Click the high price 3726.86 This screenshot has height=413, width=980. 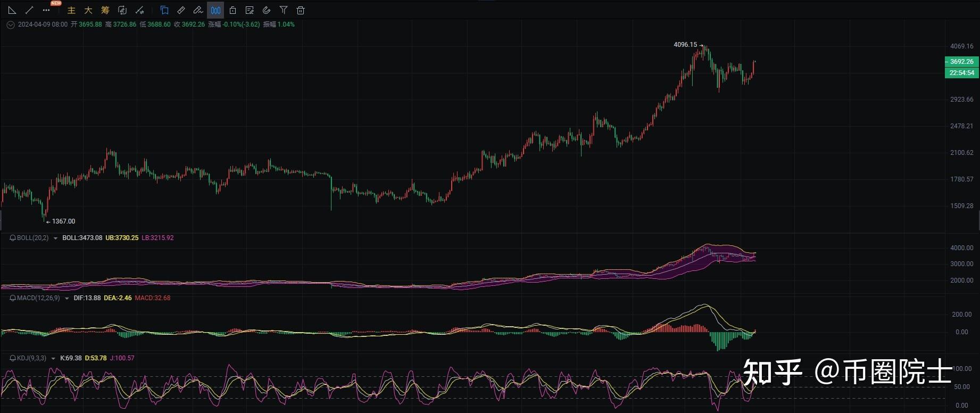pos(124,24)
